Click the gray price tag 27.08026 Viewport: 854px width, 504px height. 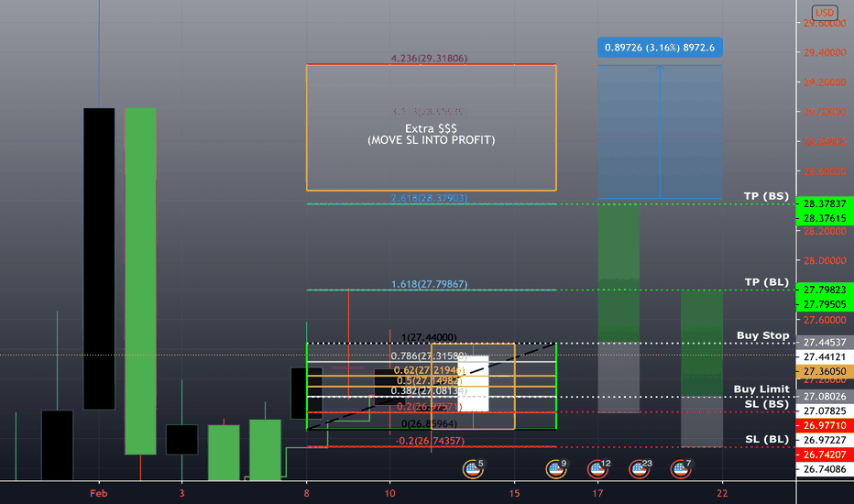[x=825, y=396]
